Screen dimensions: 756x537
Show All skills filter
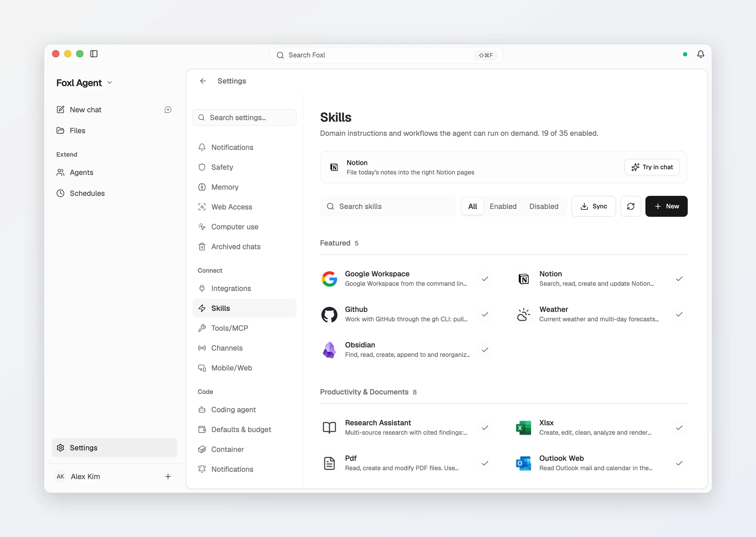472,206
